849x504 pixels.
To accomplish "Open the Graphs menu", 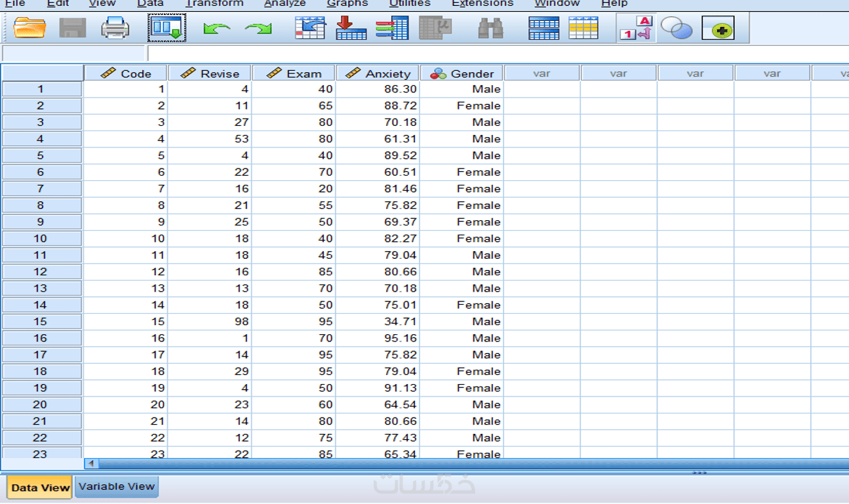I will coord(347,3).
